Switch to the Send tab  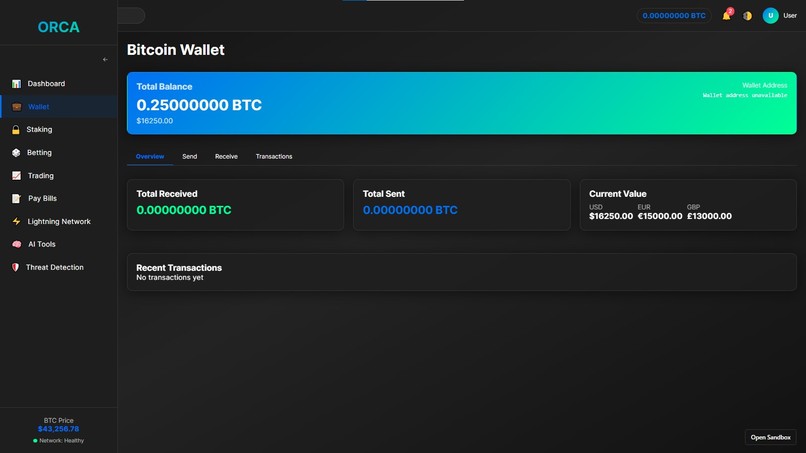(x=190, y=156)
